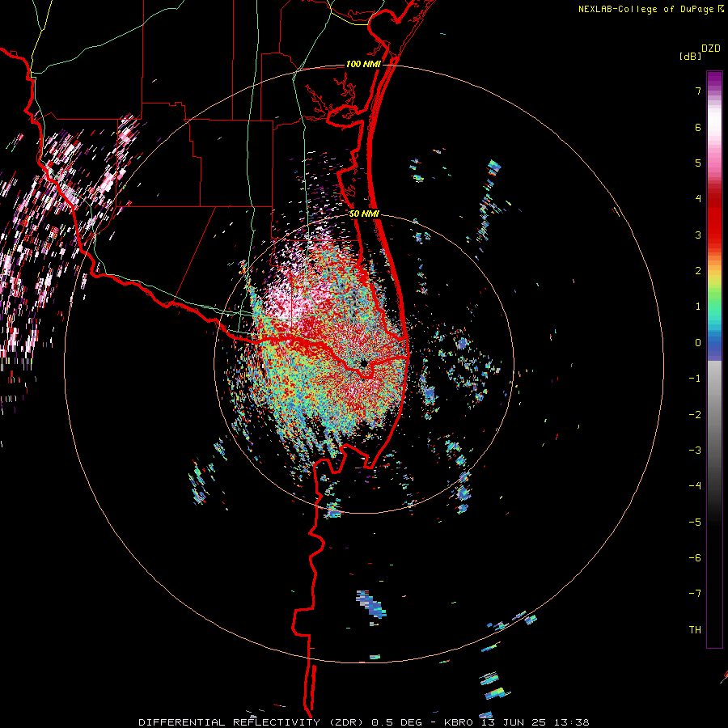The width and height of the screenshot is (728, 728).
Task: Click the KBRO radar site marker
Action: click(x=364, y=363)
